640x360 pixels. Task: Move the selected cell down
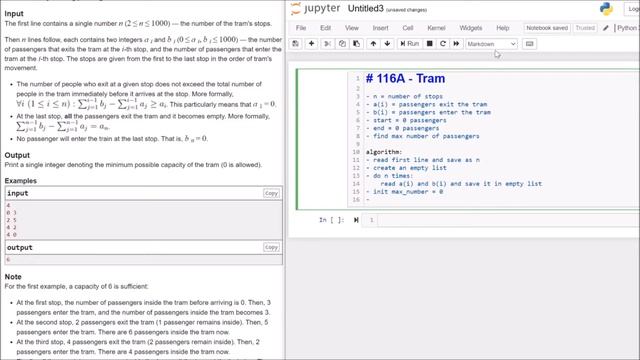click(387, 44)
